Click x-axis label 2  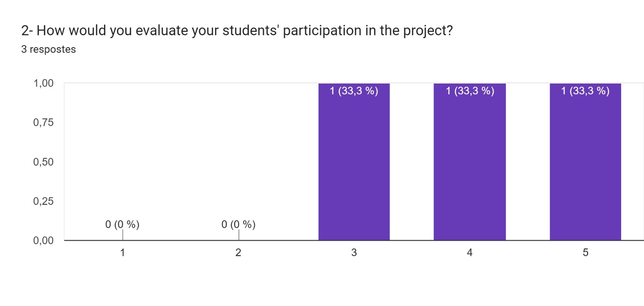click(x=238, y=252)
